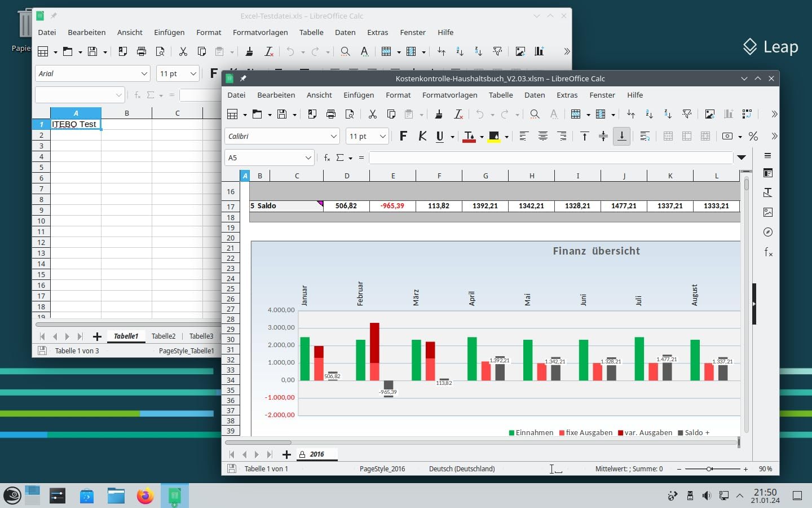Toggle the align bottom button
812x508 pixels.
621,136
